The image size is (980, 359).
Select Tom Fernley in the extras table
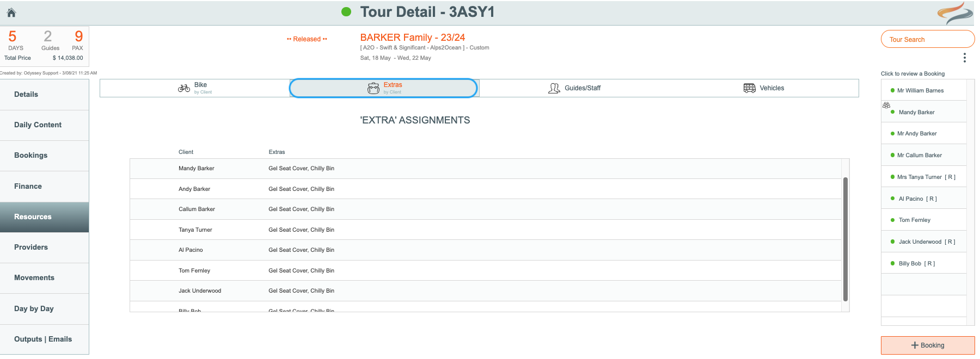194,270
